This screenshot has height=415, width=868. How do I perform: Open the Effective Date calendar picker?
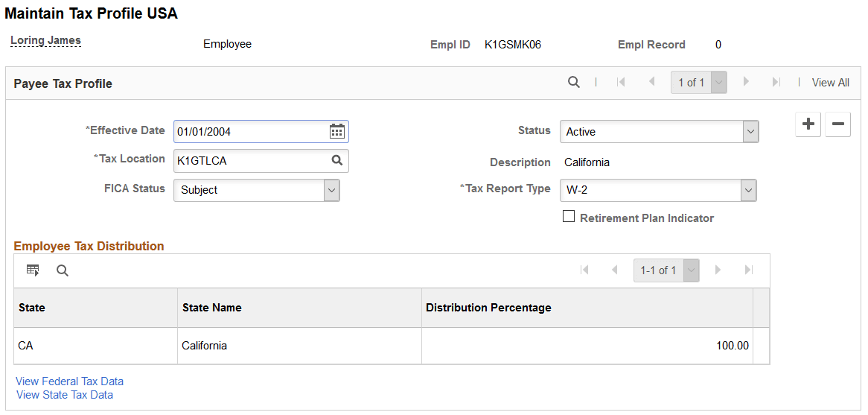[336, 132]
